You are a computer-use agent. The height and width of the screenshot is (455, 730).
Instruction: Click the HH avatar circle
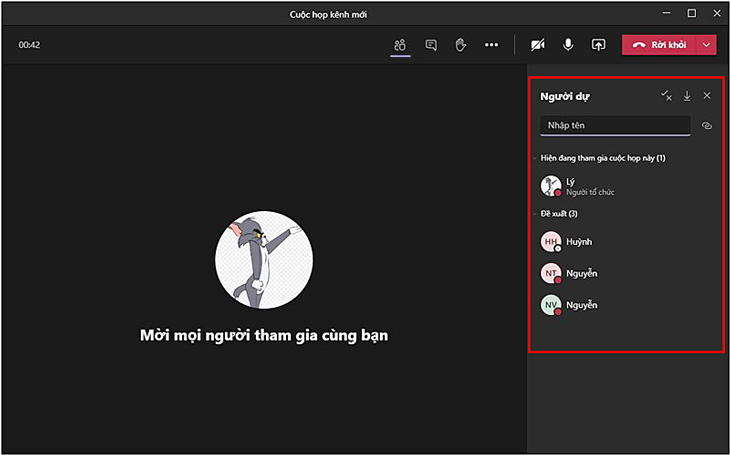[x=551, y=242]
